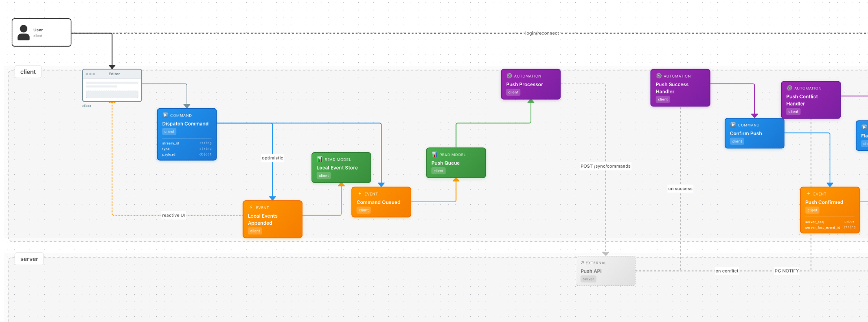The image size is (868, 322).
Task: Click the "optimistic" edge label
Action: point(272,158)
